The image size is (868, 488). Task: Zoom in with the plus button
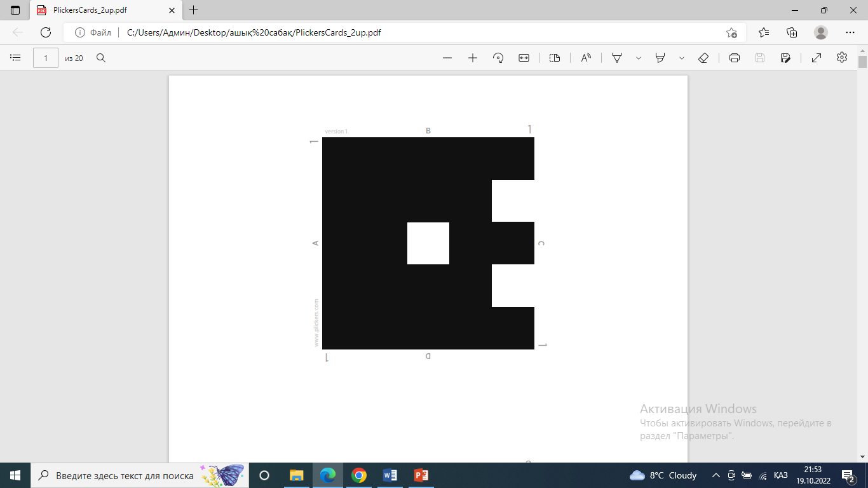pos(473,58)
